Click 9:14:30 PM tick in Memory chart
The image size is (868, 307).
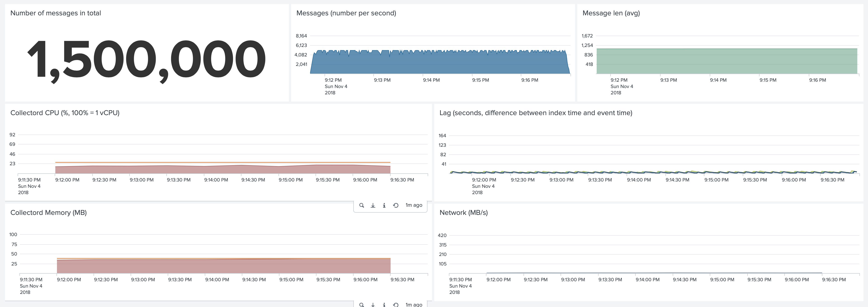coord(254,280)
